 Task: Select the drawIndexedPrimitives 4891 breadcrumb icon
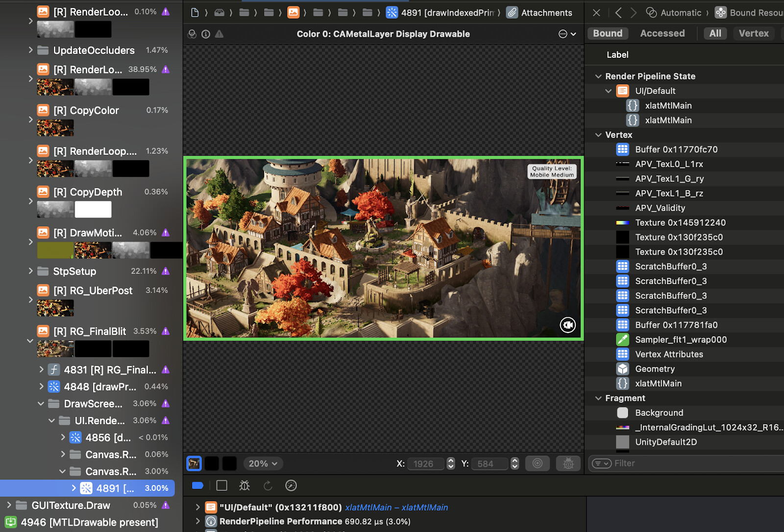392,12
